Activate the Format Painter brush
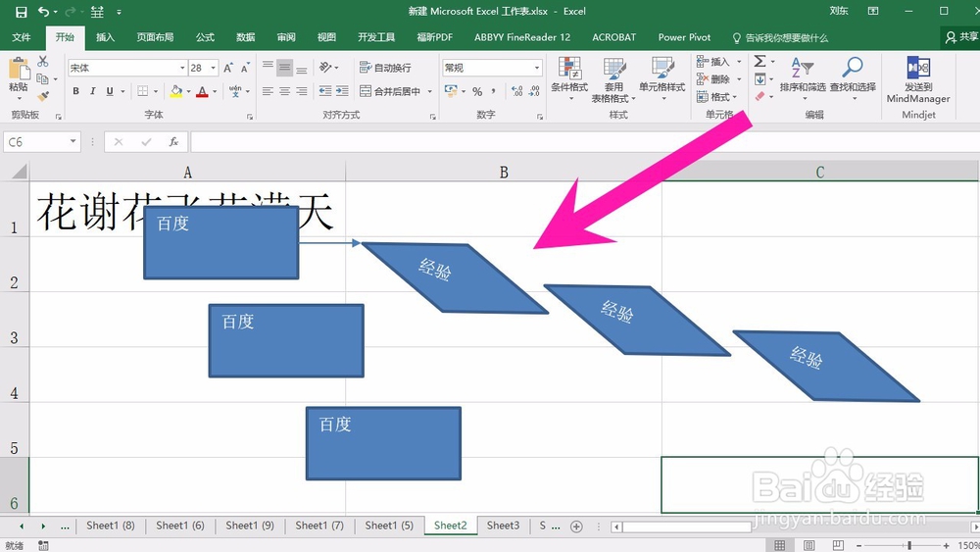 [x=42, y=96]
